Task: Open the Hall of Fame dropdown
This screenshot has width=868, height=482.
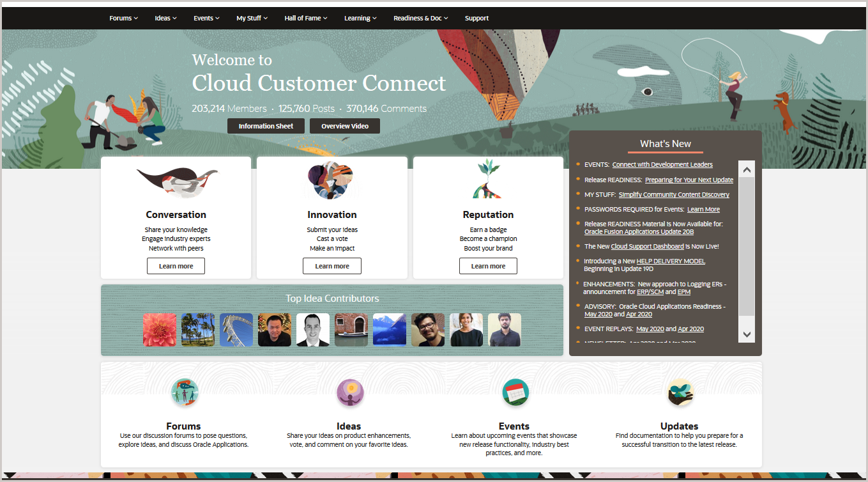Action: point(305,18)
